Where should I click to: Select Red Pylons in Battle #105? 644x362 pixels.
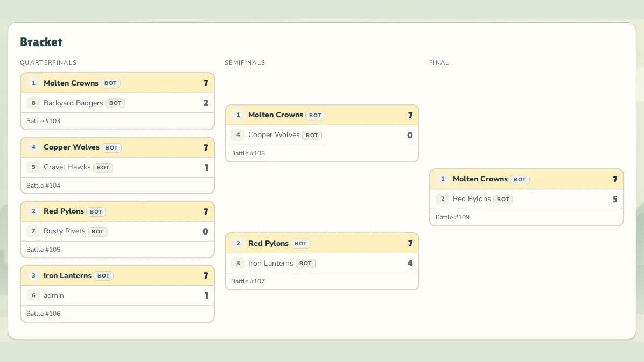point(117,211)
